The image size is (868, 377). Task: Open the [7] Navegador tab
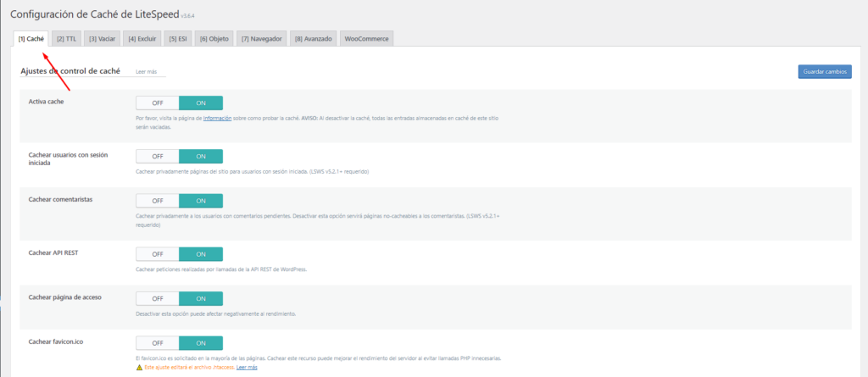point(262,39)
